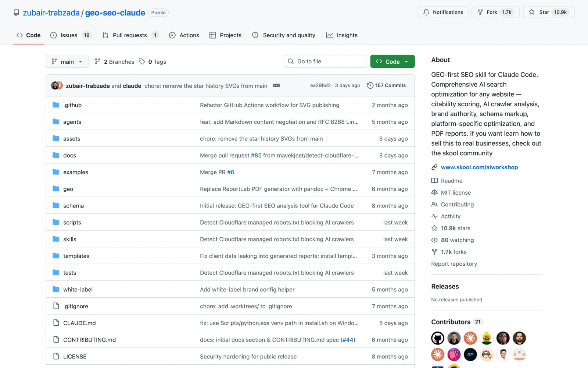Open the CLAUDE.md file
This screenshot has width=588, height=368.
(79, 323)
